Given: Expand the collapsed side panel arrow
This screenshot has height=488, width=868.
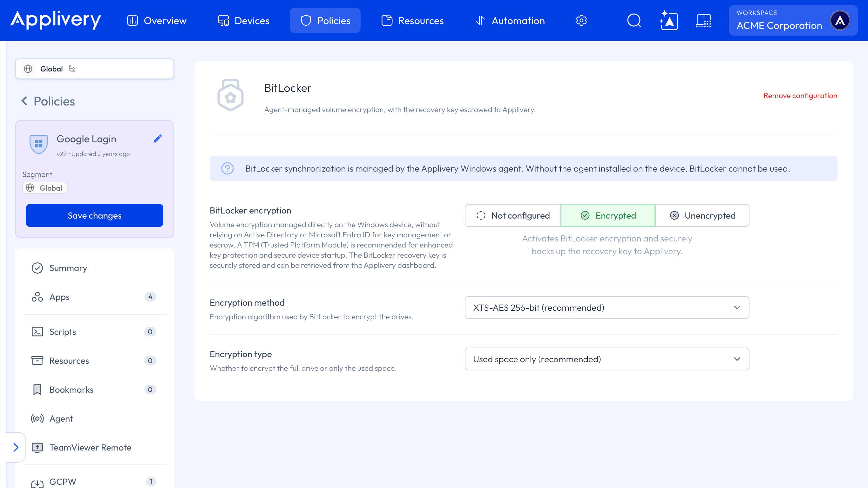Looking at the screenshot, I should (x=16, y=447).
